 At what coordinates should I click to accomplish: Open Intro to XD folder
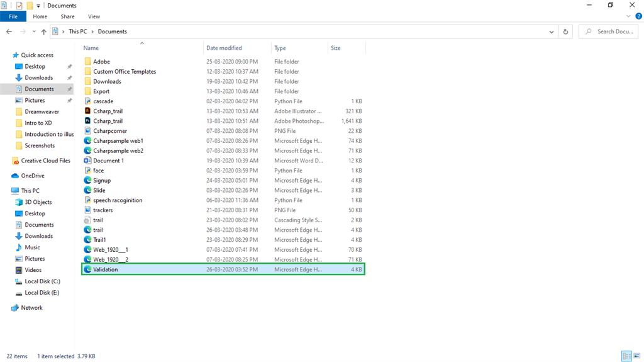(38, 123)
